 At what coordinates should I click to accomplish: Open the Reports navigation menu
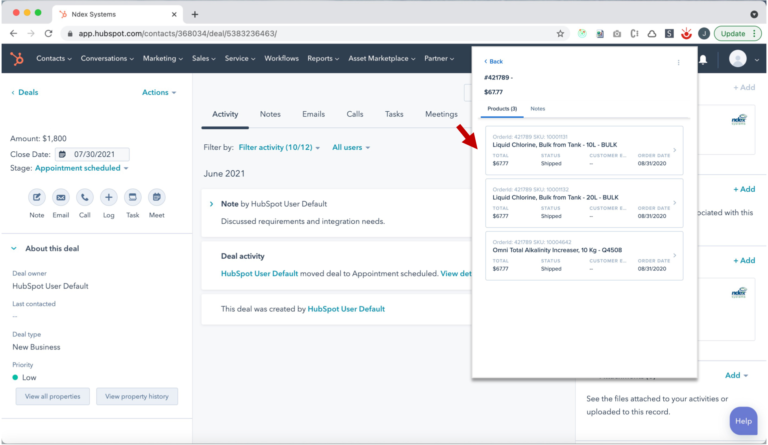(323, 59)
